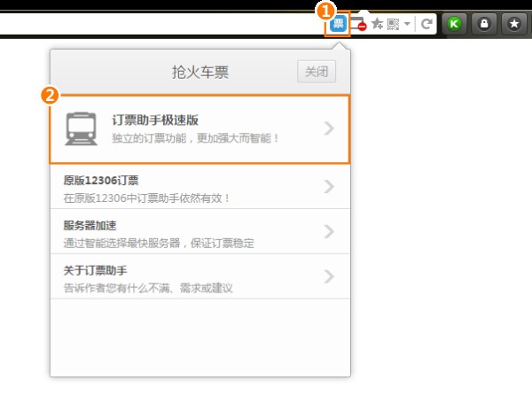Click the 抢火车票 popup title
This screenshot has width=532, height=396.
tap(200, 72)
